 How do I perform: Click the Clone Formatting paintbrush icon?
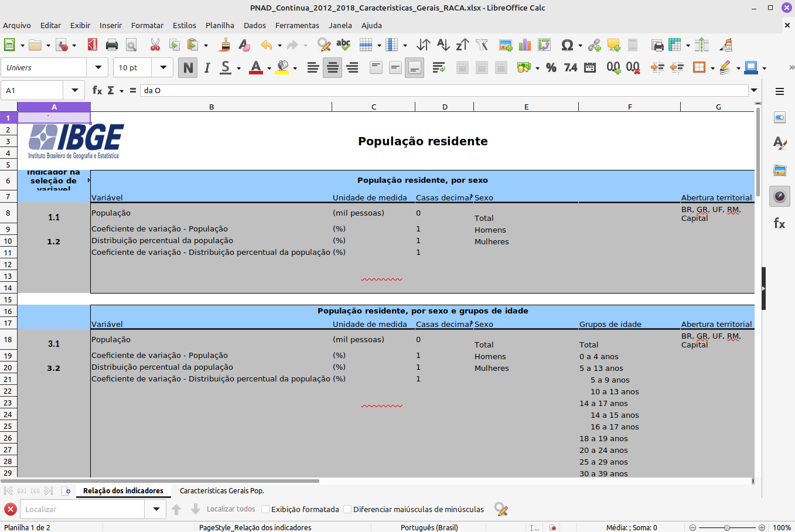click(x=224, y=45)
